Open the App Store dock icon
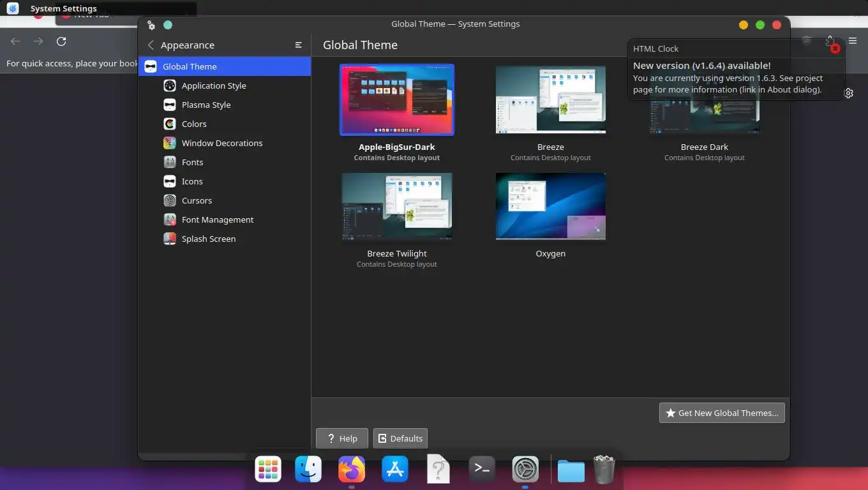 click(395, 470)
